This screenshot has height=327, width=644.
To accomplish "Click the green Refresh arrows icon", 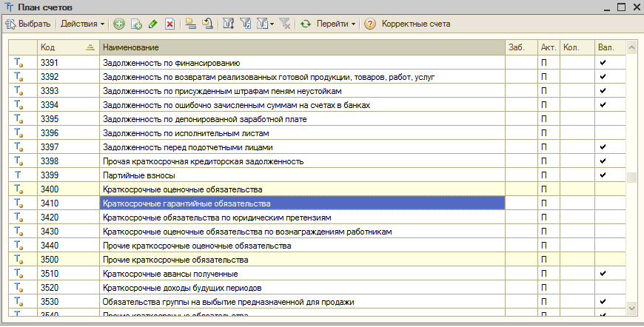I will coord(305,24).
